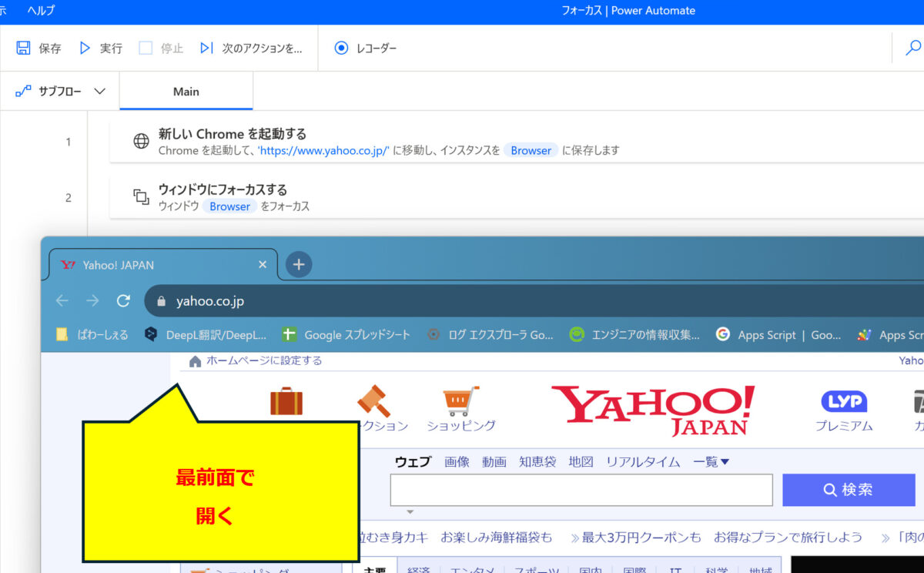Open the ヘルプ menu
The image size is (924, 573).
pos(40,11)
